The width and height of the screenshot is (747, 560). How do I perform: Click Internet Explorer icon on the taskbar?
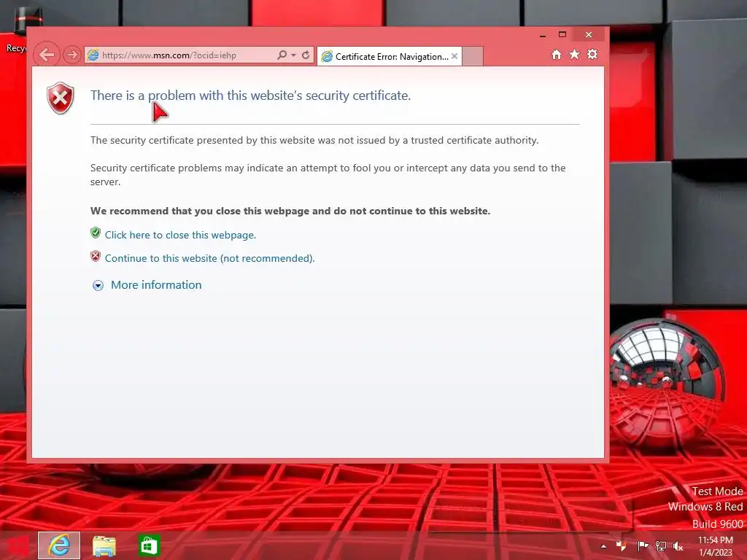point(59,545)
